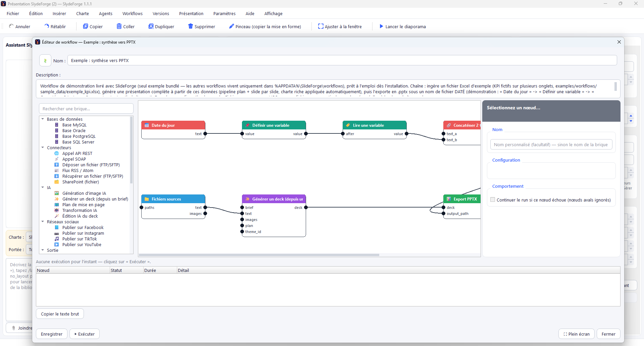
Task: Select the Base Oracle brick
Action: [x=74, y=131]
